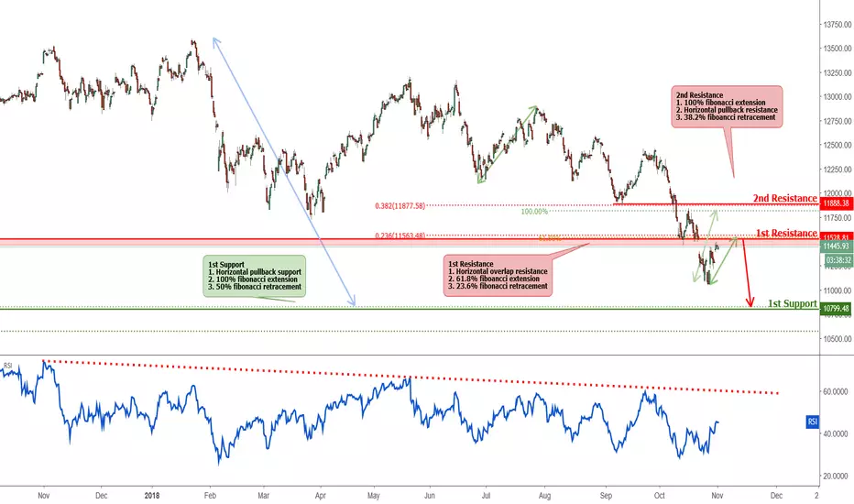Screen dimensions: 854x504
Task: Click the red 11888.38 price tag
Action: (836, 203)
